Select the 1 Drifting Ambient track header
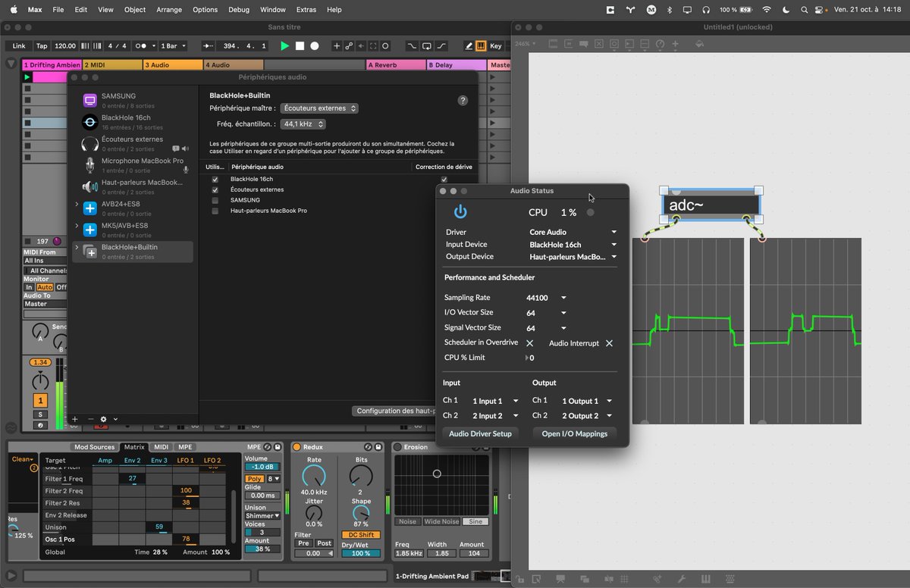910x588 pixels. pos(52,65)
